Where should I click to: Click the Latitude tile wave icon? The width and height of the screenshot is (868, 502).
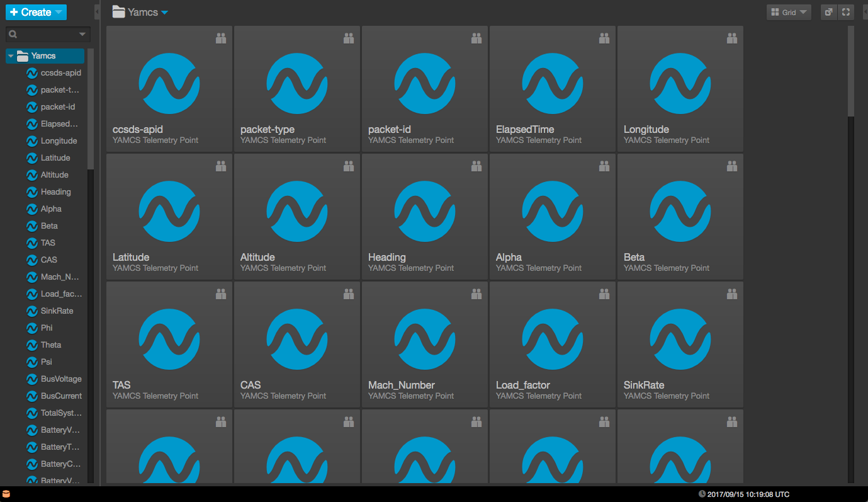(169, 212)
